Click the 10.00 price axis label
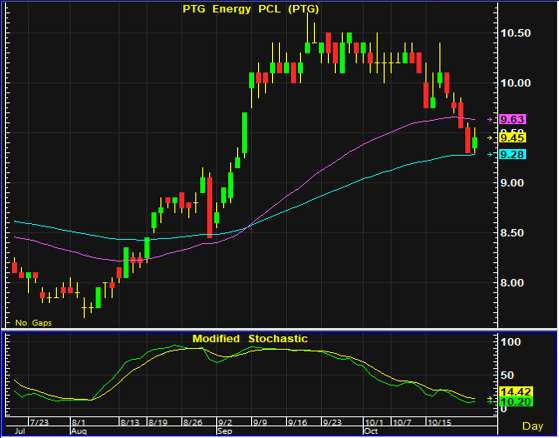The image size is (559, 438). (x=516, y=83)
